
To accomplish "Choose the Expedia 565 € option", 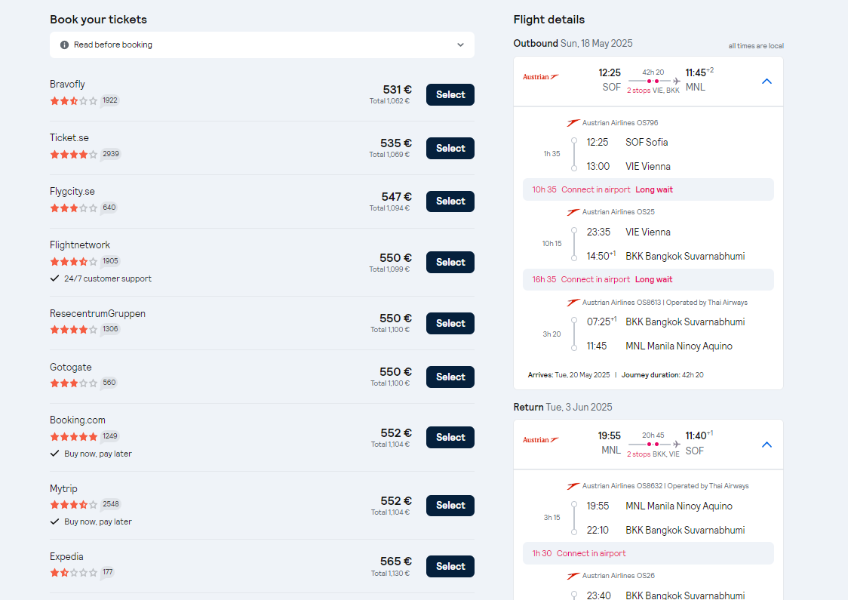I will [x=450, y=566].
